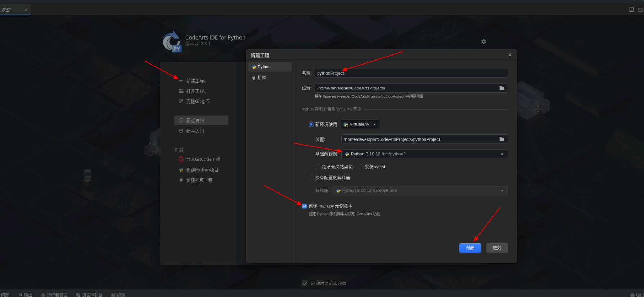Click the CodeArts IDE for Python logo
The height and width of the screenshot is (297, 644).
[x=172, y=41]
